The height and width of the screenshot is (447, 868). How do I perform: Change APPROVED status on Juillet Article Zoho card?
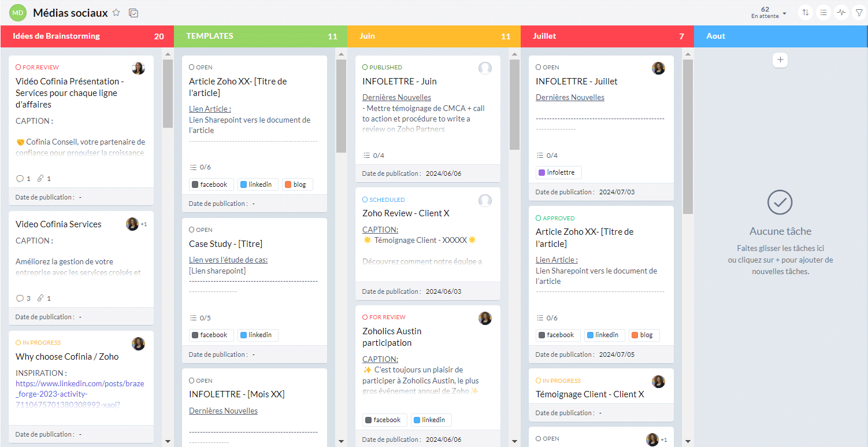[x=555, y=218]
